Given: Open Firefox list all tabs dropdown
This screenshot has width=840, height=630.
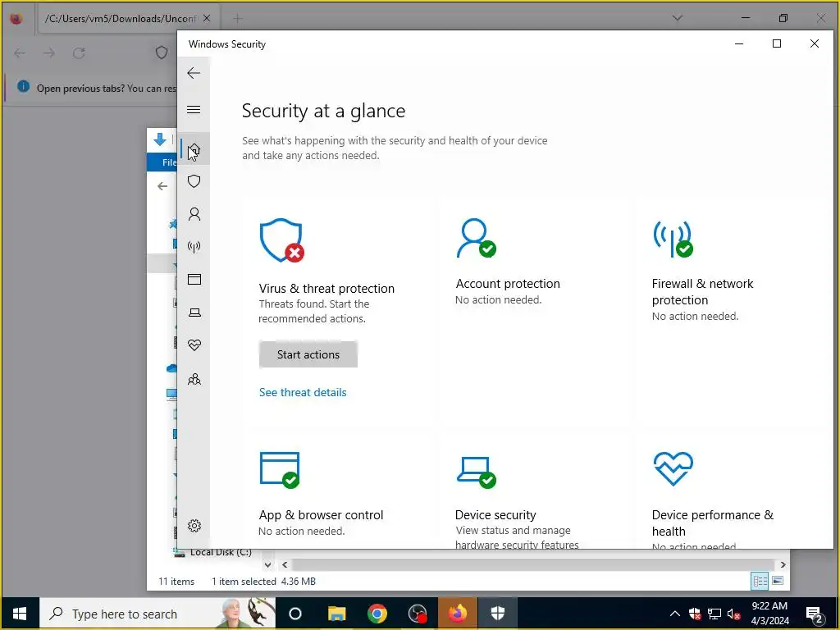Looking at the screenshot, I should [x=677, y=18].
